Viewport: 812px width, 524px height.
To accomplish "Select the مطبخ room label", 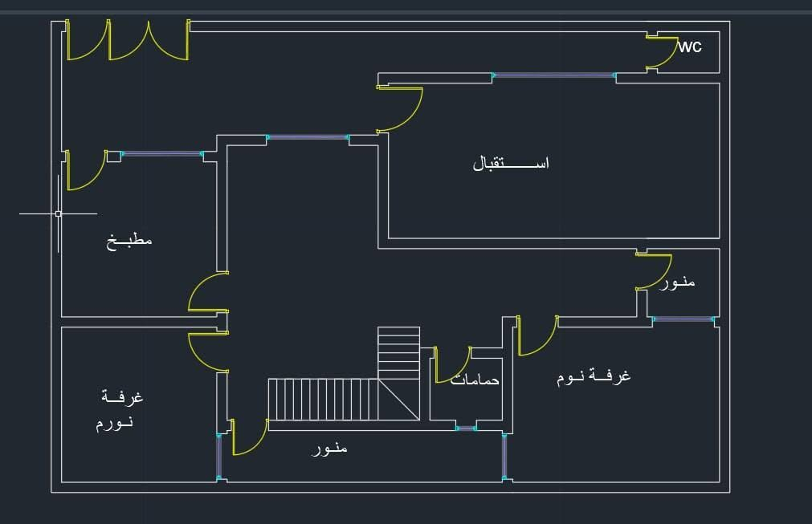I will tap(129, 241).
